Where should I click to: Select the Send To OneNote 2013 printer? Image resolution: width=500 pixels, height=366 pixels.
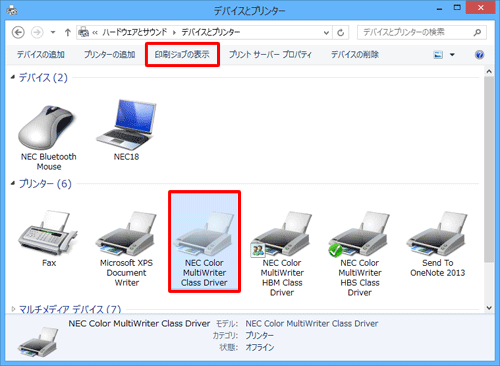437,234
